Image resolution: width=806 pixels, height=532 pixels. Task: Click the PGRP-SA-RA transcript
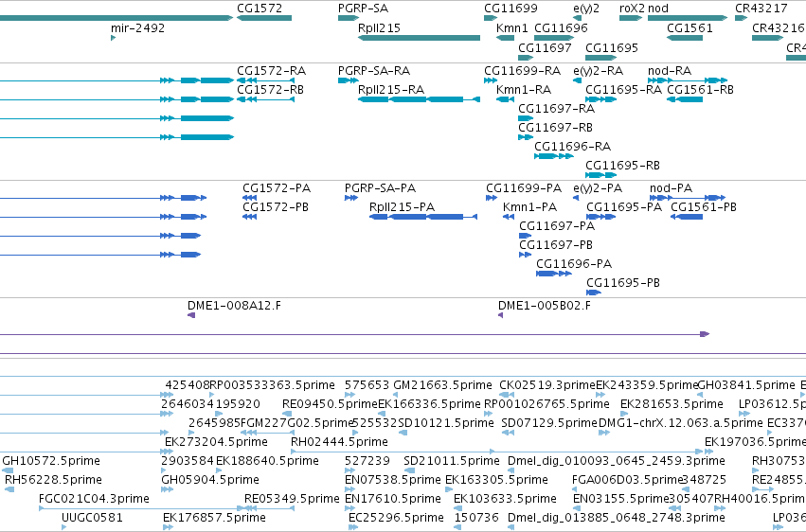coord(349,80)
